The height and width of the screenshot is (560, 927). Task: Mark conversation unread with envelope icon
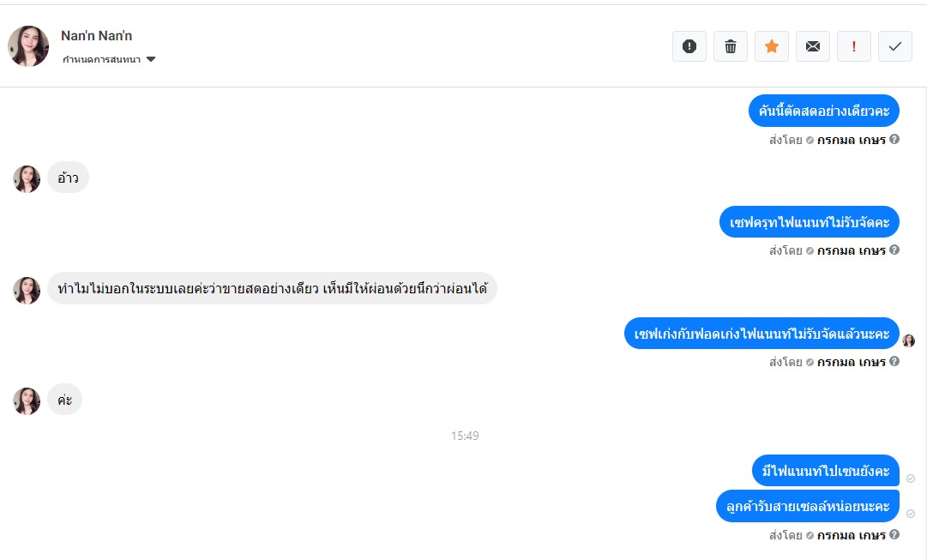coord(813,46)
